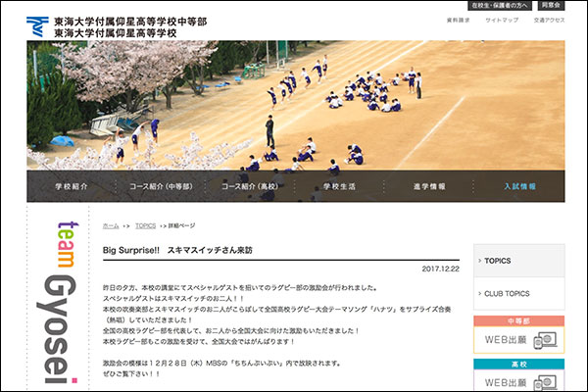Image resolution: width=588 pixels, height=392 pixels.
Task: Open the 学校紹介 navigation menu
Action: [x=75, y=185]
